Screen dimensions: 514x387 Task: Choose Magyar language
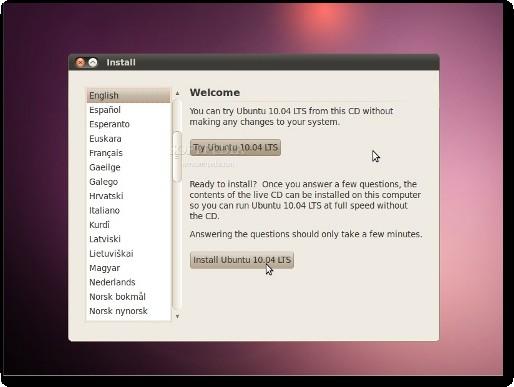pos(128,268)
